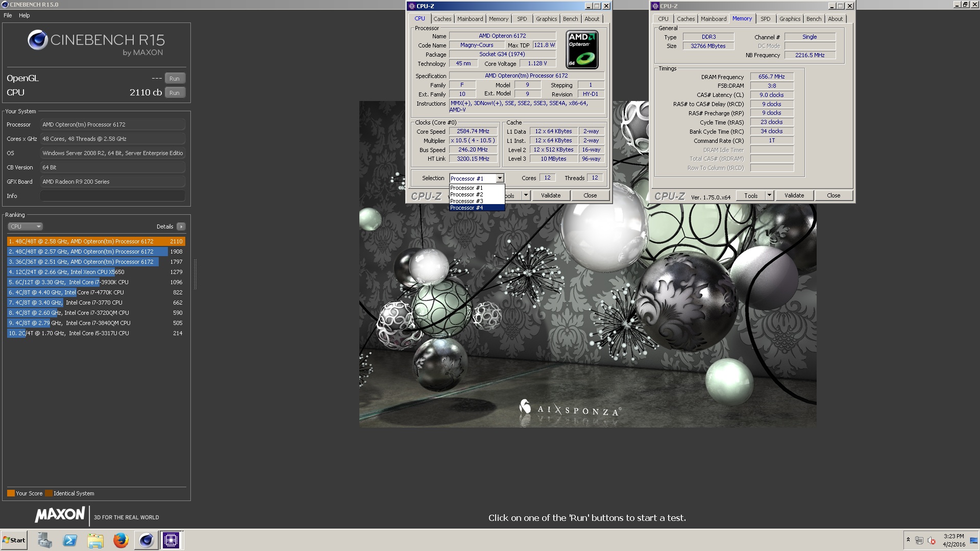Open Mainboard tab in right CPU-Z window

pyautogui.click(x=714, y=19)
